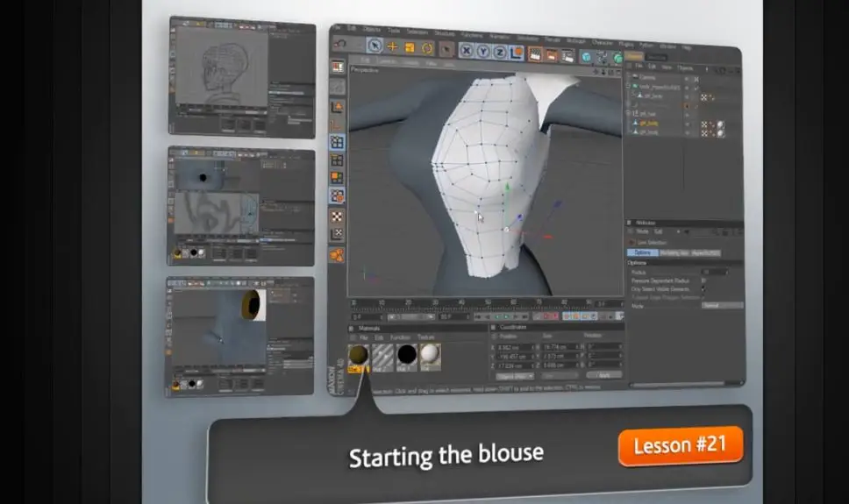Click the green NURBS object icon
The image size is (849, 504).
[617, 58]
